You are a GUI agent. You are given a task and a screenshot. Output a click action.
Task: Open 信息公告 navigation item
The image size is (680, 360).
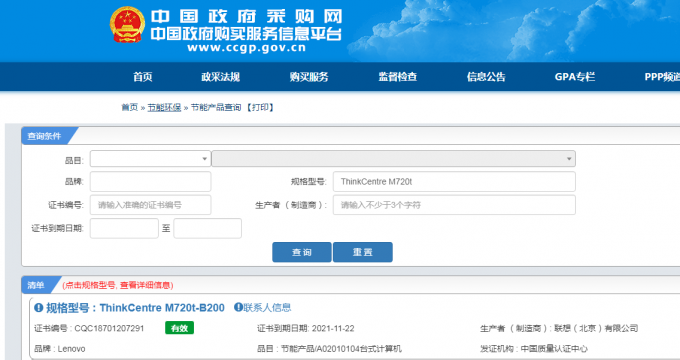486,77
